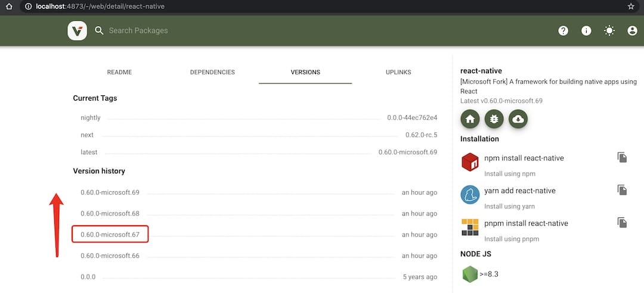Select the VERSIONS tab
This screenshot has width=644, height=293.
[305, 72]
